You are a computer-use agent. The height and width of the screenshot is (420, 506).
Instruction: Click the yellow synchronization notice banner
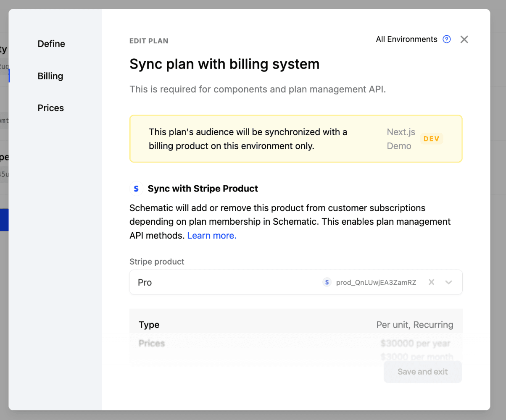pos(252,139)
